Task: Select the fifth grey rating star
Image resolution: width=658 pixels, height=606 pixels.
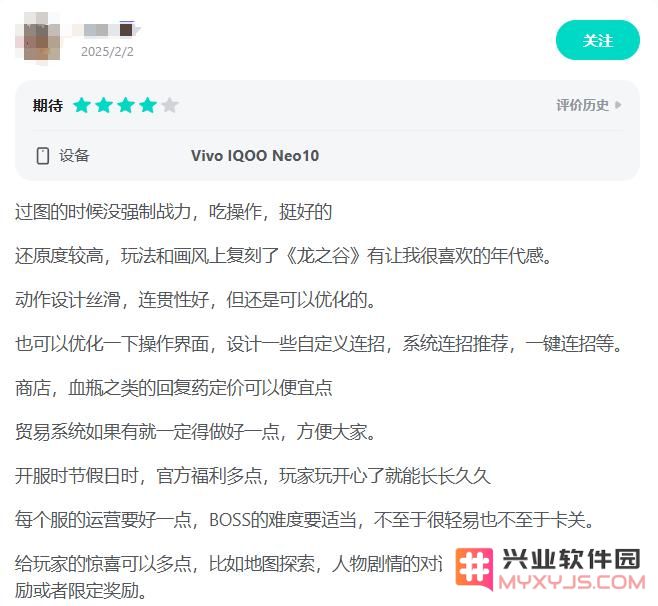Action: pyautogui.click(x=170, y=105)
